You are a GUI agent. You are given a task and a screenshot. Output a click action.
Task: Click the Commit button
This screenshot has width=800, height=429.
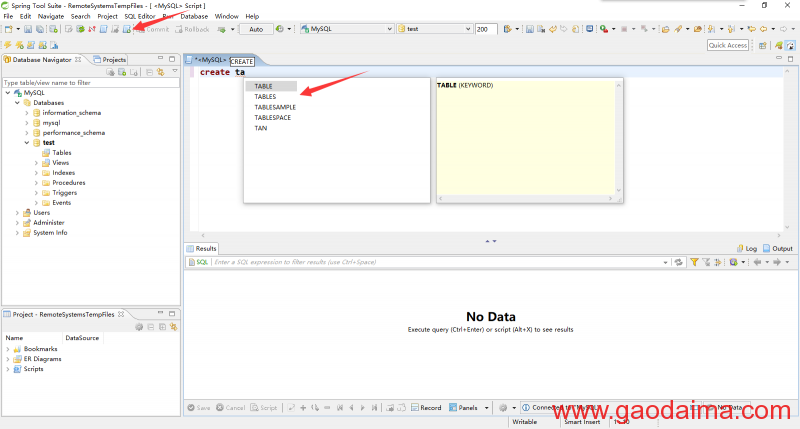point(153,29)
